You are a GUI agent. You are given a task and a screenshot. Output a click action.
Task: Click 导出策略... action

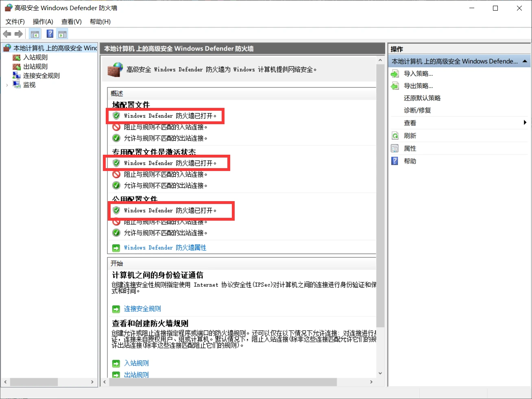tap(418, 86)
